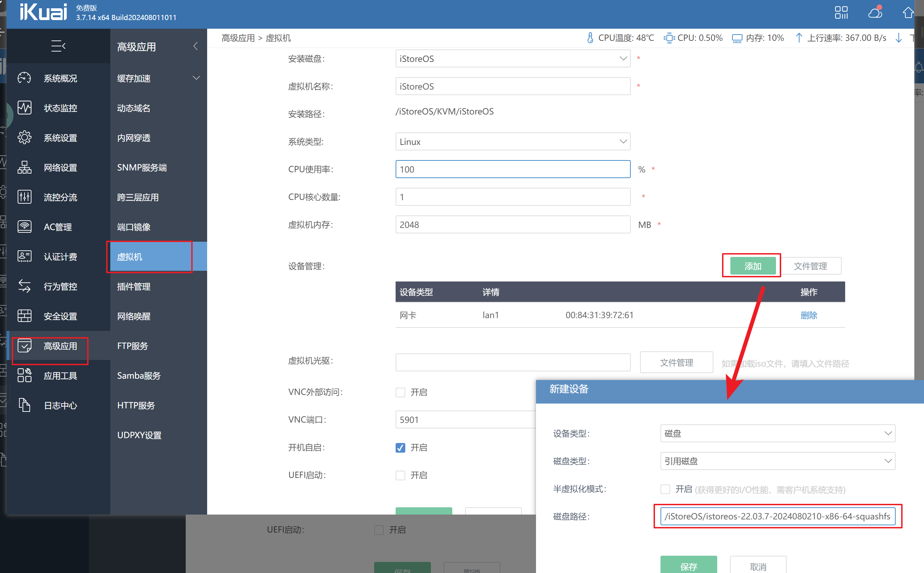
Task: Enable VNC外部访问 checkbox
Action: tap(400, 392)
